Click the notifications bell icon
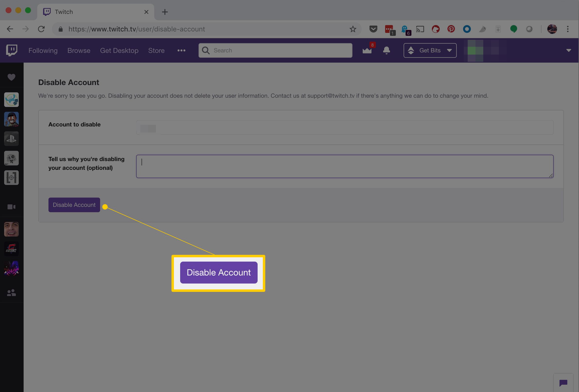This screenshot has height=392, width=579. pos(386,50)
